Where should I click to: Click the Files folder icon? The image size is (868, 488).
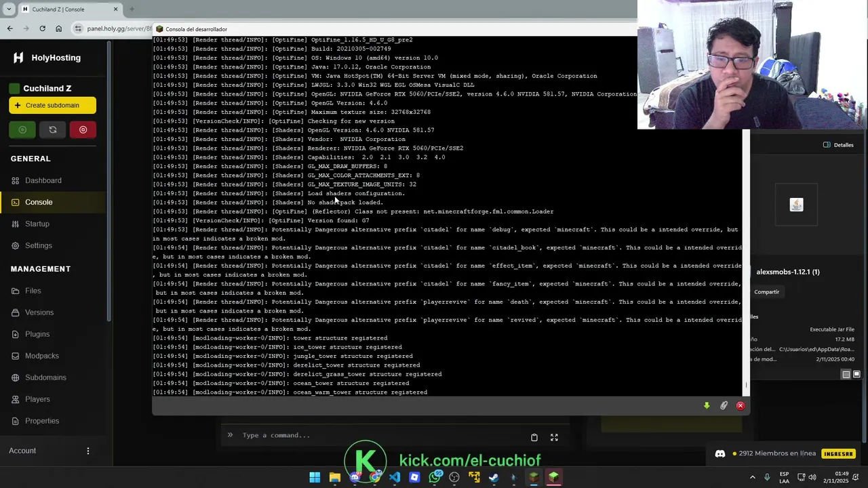coord(16,291)
